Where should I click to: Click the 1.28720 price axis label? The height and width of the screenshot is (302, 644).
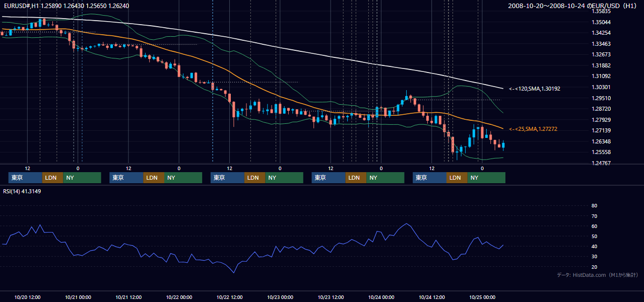[x=601, y=109]
